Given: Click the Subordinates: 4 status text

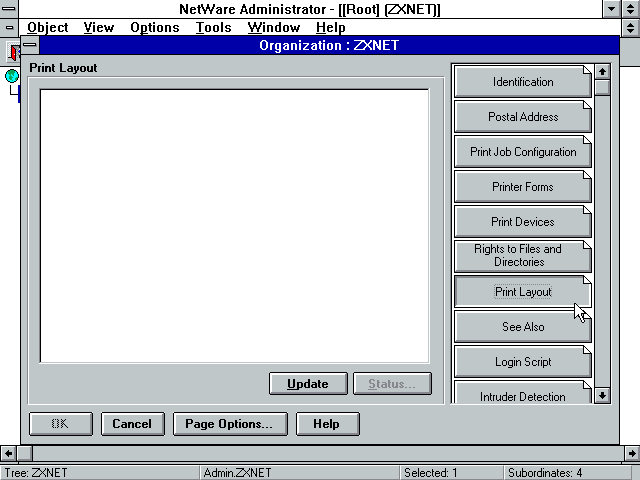Looking at the screenshot, I should pos(545,473).
